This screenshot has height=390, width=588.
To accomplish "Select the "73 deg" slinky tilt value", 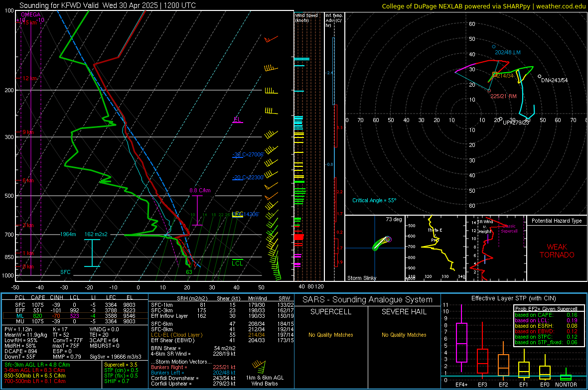I will coord(394,219).
